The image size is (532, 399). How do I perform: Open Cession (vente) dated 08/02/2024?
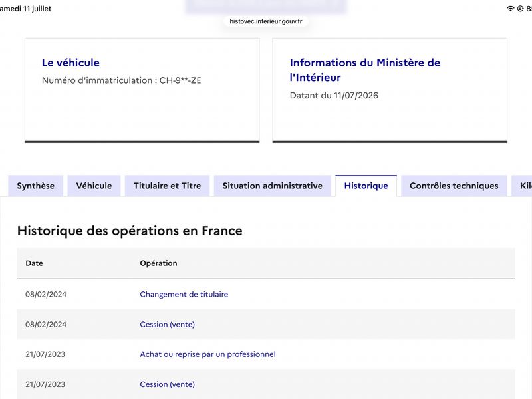168,325
